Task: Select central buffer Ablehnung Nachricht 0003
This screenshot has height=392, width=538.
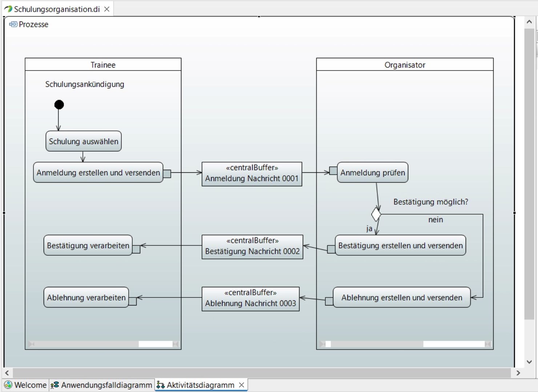Action: coord(250,299)
